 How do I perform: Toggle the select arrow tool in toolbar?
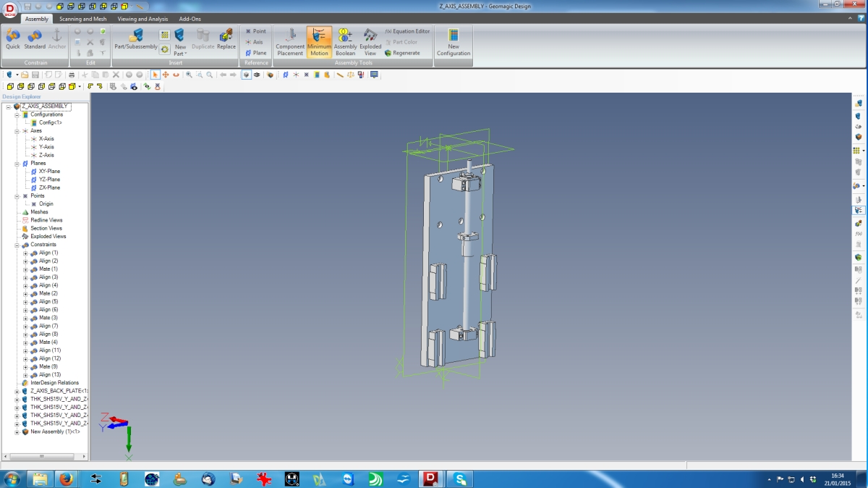[155, 75]
